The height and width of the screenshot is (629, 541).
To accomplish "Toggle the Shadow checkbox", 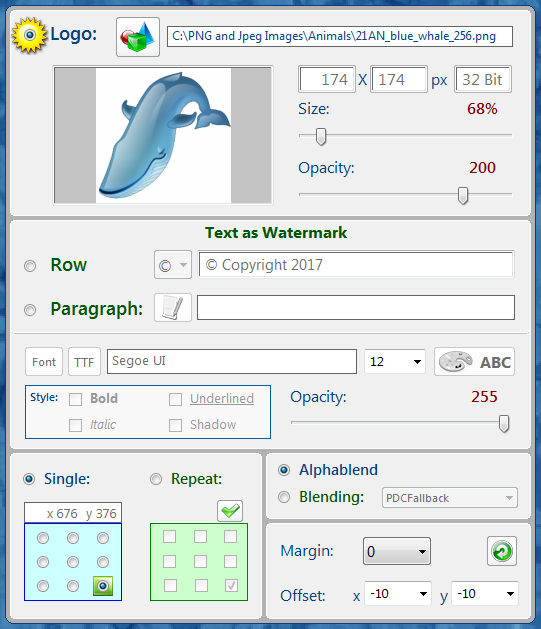I will pos(175,425).
